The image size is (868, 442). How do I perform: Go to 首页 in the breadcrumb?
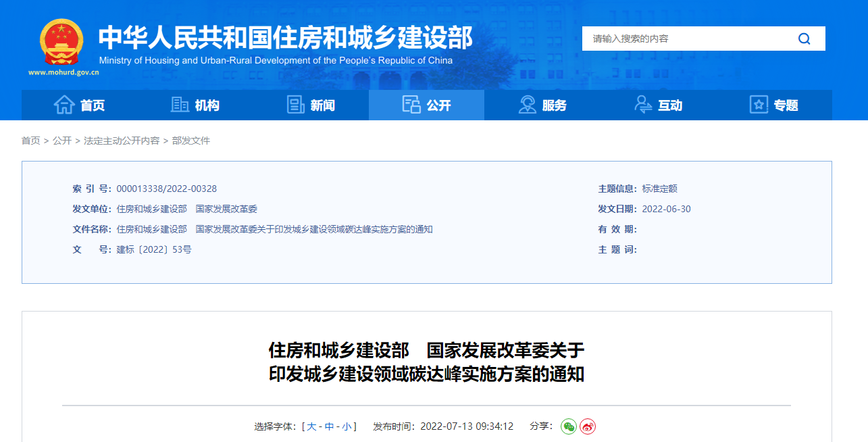click(x=30, y=141)
